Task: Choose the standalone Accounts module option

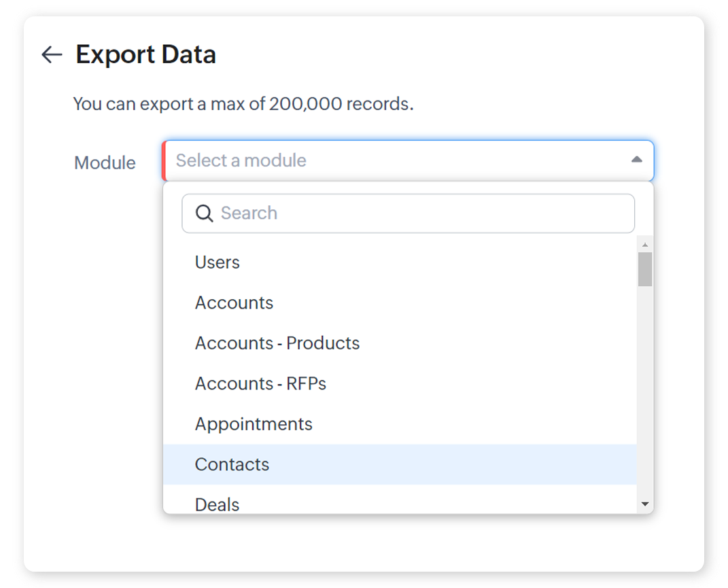Action: click(x=234, y=302)
